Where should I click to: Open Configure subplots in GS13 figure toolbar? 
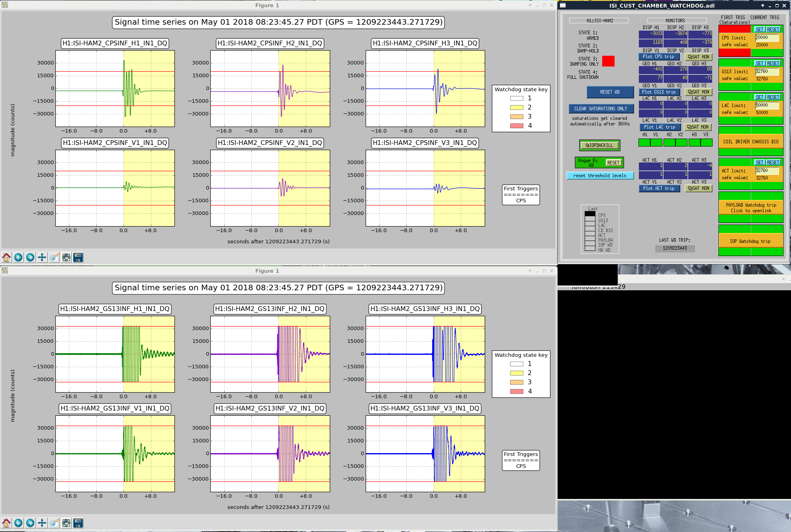(66, 523)
